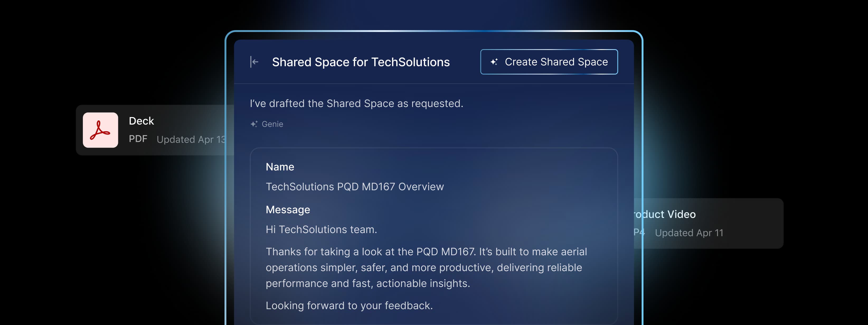Image resolution: width=868 pixels, height=325 pixels.
Task: Open the Deck PDF icon
Action: [100, 130]
